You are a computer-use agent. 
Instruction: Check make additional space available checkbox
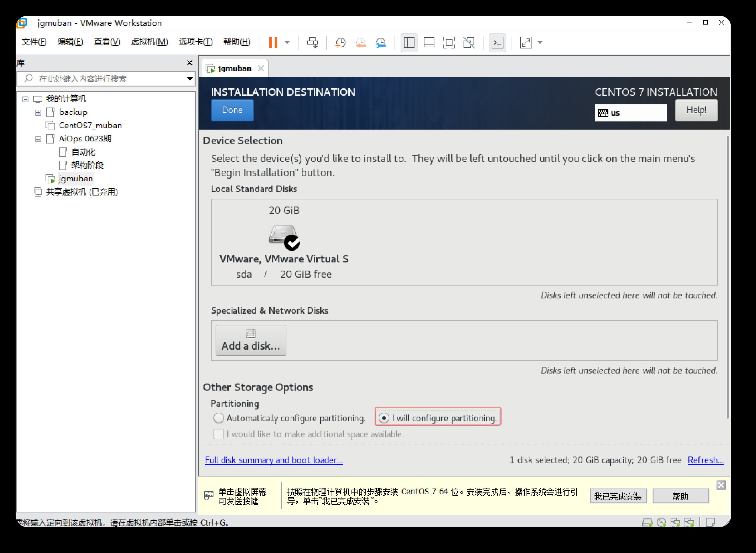pos(219,434)
